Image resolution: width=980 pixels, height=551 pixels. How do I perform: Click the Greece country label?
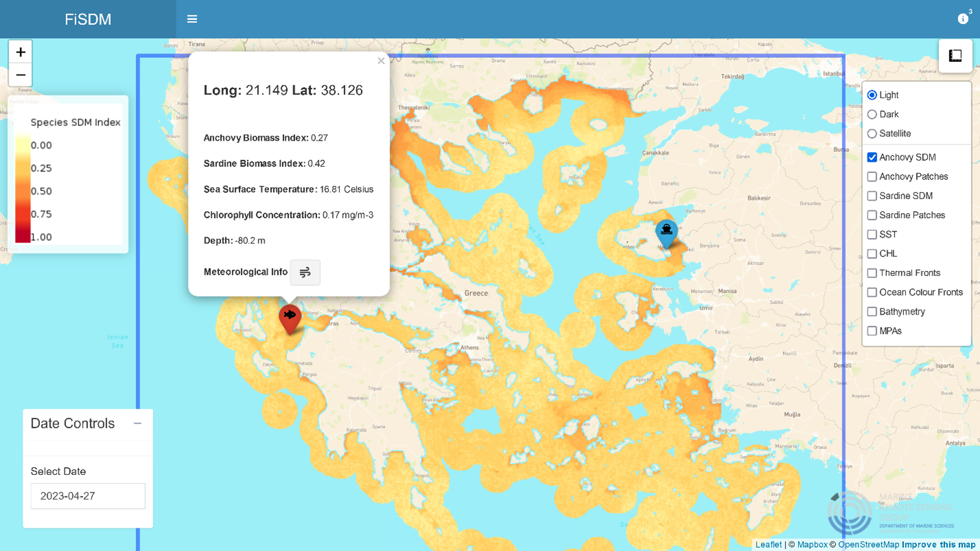click(476, 293)
